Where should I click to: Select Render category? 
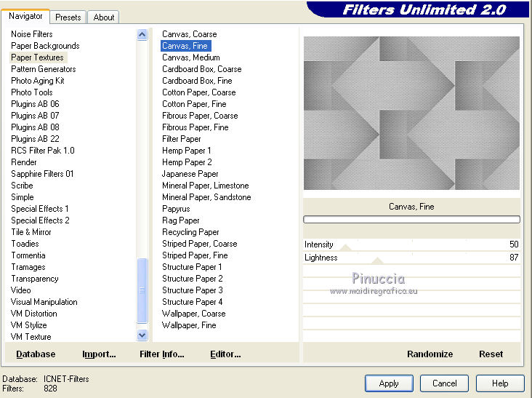point(24,162)
